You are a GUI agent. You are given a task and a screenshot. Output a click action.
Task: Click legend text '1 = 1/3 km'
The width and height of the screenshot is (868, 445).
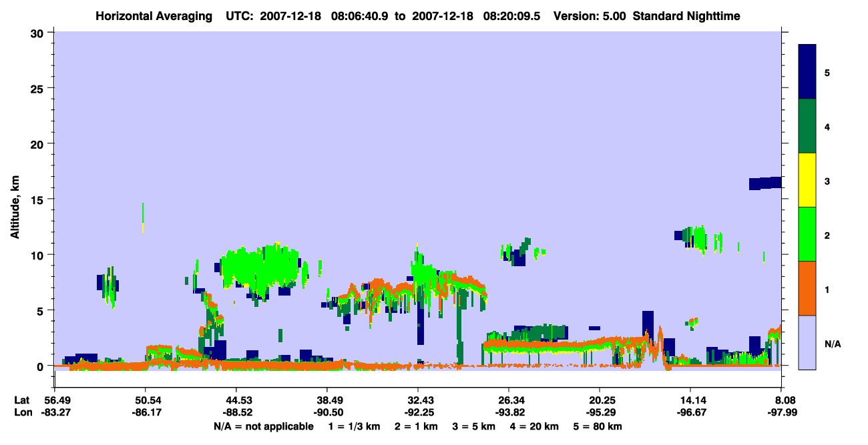(x=354, y=426)
